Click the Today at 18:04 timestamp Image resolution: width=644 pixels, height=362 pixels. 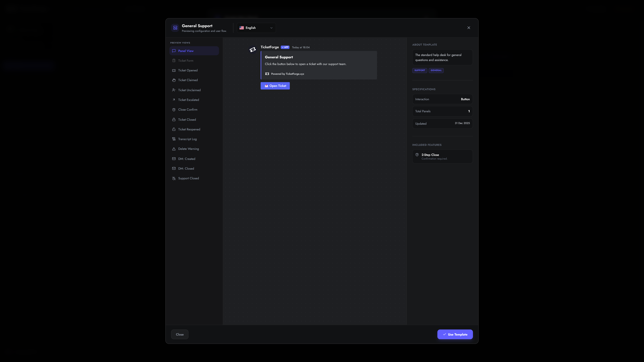tap(301, 47)
